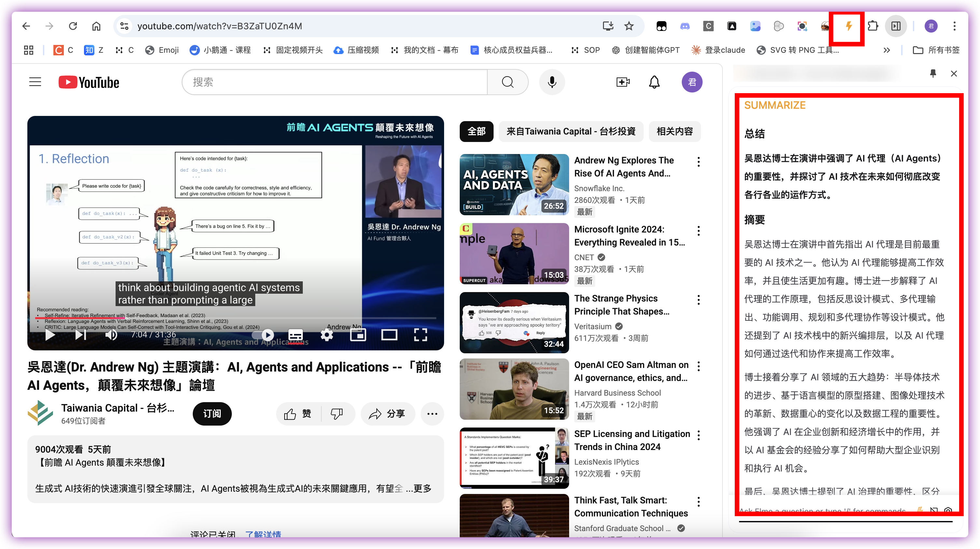
Task: Like the video with 赞
Action: coord(298,414)
